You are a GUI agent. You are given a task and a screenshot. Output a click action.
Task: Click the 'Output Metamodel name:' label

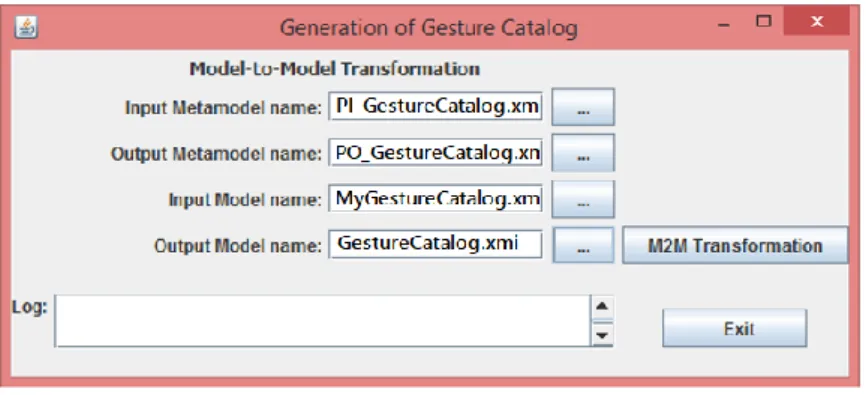pos(216,154)
